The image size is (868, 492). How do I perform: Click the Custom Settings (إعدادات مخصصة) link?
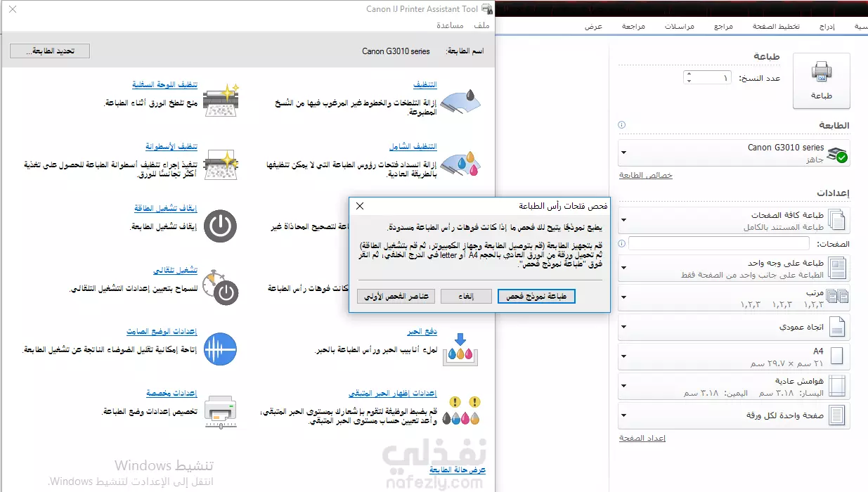pyautogui.click(x=171, y=394)
